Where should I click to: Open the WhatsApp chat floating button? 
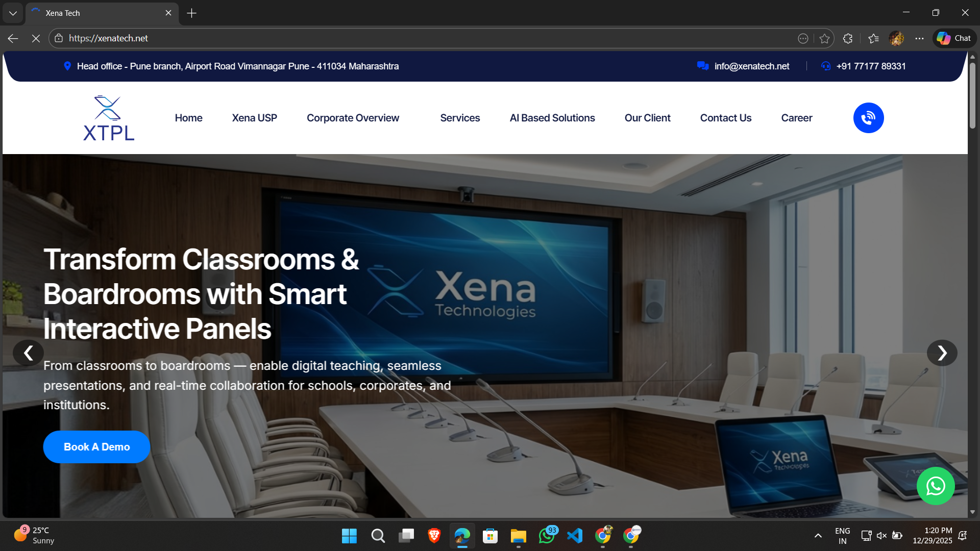click(x=936, y=486)
